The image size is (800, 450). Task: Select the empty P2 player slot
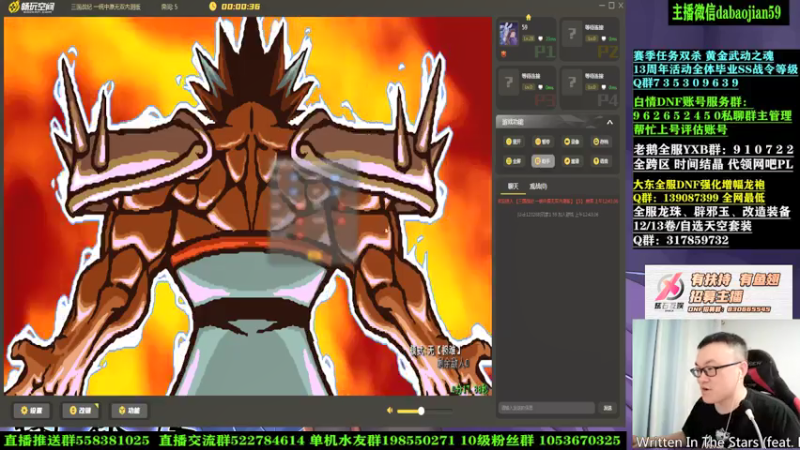pyautogui.click(x=589, y=39)
